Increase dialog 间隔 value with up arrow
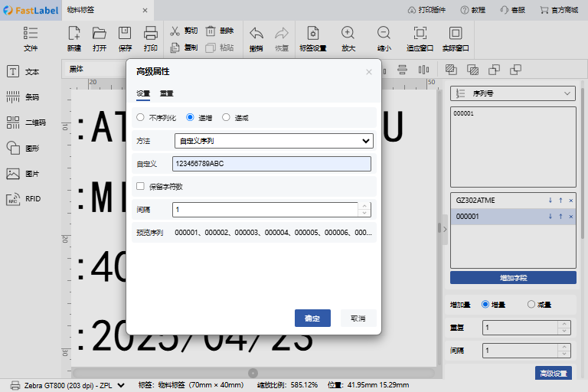 click(364, 206)
